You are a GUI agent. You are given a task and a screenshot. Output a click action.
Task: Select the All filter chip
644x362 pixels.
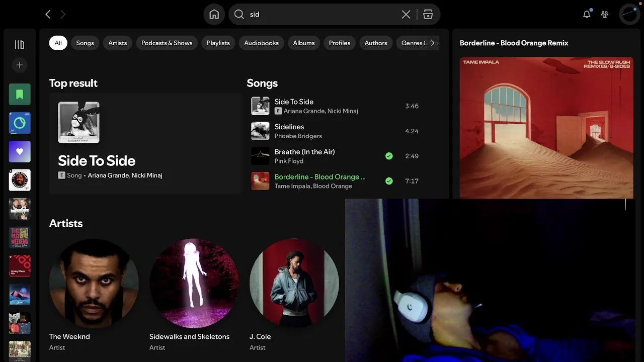pyautogui.click(x=58, y=43)
